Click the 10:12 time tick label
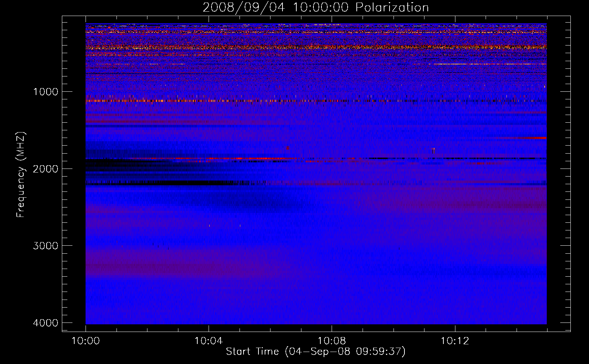Screen dimensions: 589x364 point(455,341)
